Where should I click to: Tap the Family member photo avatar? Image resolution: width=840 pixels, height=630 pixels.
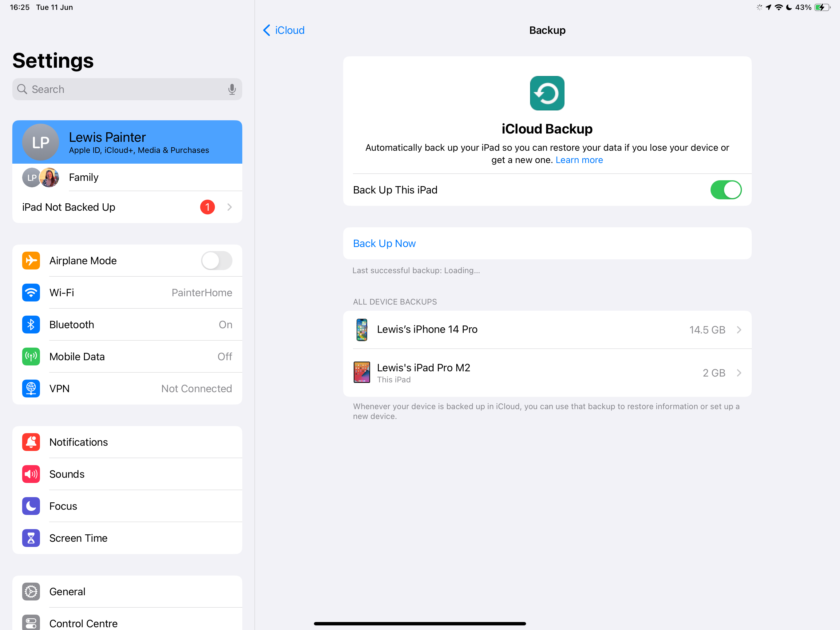[50, 177]
